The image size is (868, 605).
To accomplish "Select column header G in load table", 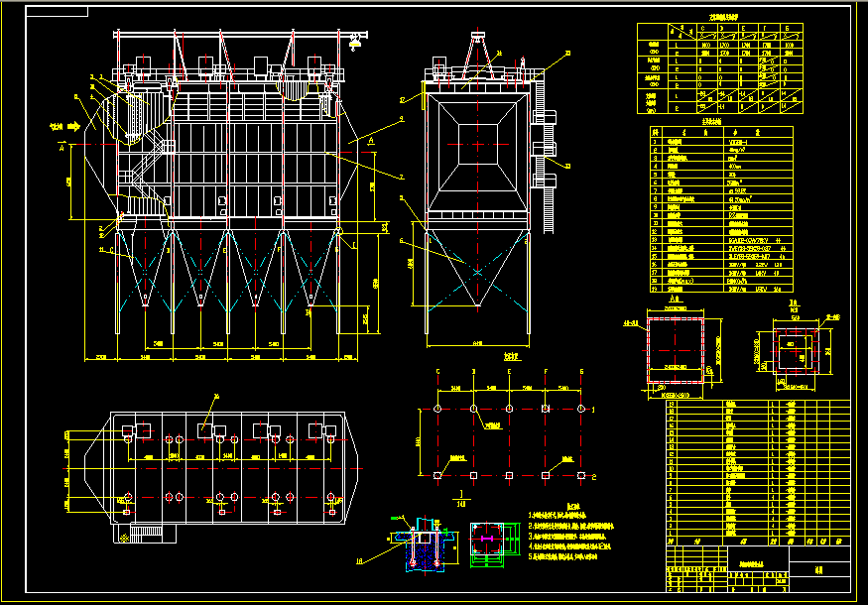I will 787,28.
